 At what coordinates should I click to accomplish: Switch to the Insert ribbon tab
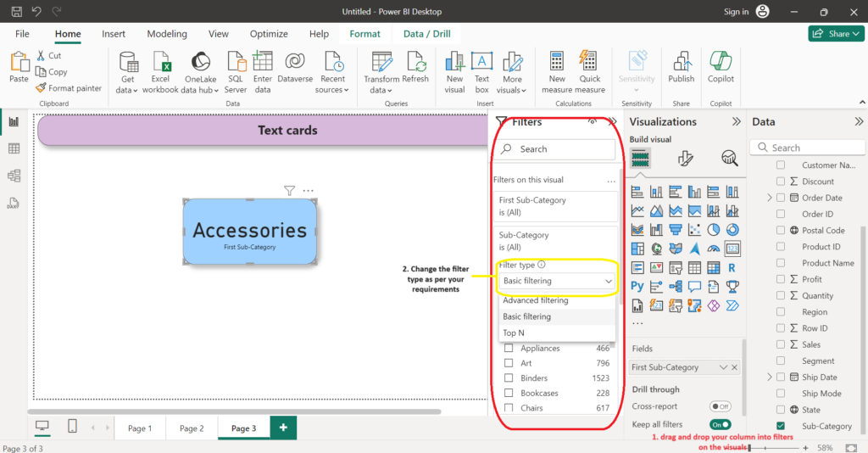pyautogui.click(x=114, y=34)
